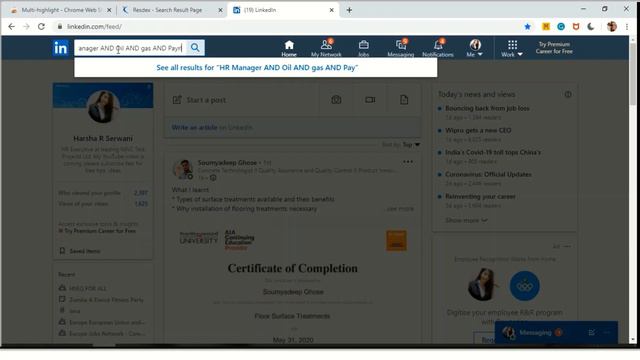Select the LinkedIn browser tab

(x=282, y=10)
